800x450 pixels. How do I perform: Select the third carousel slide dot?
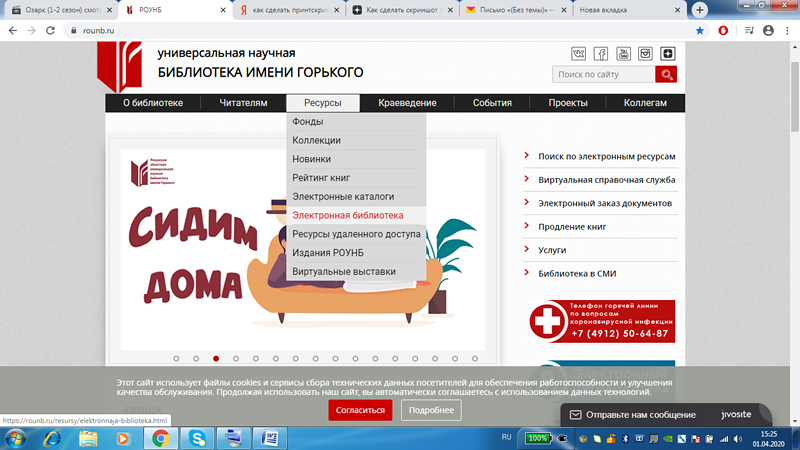[216, 358]
